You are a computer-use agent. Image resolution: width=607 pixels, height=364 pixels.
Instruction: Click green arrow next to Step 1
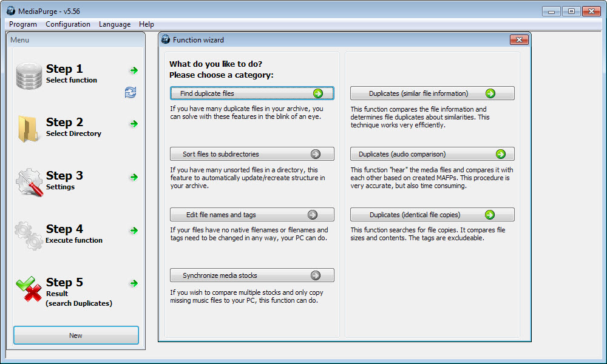coord(134,70)
